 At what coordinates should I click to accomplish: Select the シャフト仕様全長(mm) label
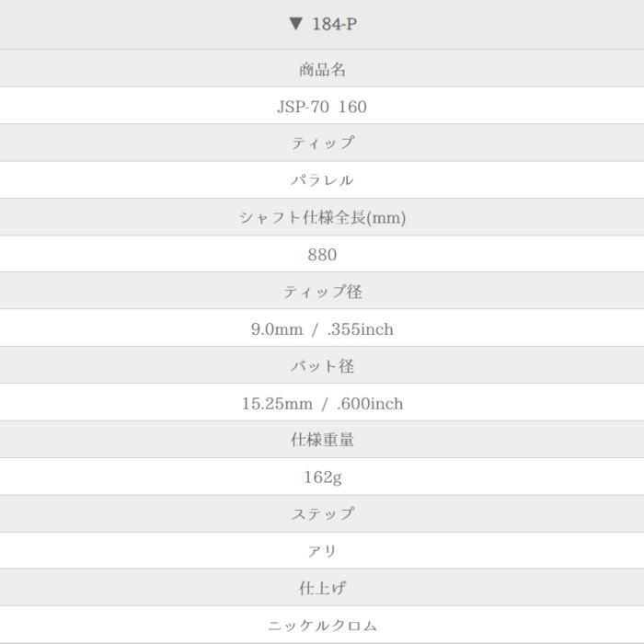click(322, 218)
